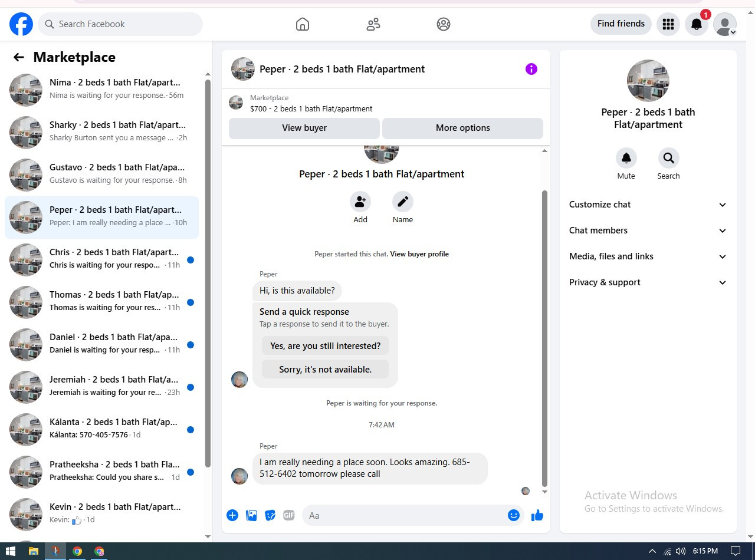This screenshot has width=755, height=560.
Task: Click Peper's avatar beside last message
Action: click(x=239, y=476)
